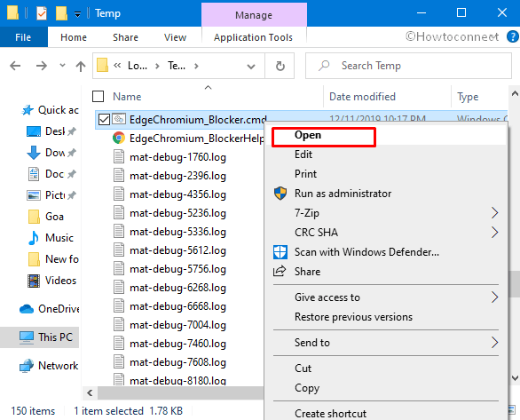
Task: Open the Application Tools tab
Action: [253, 37]
